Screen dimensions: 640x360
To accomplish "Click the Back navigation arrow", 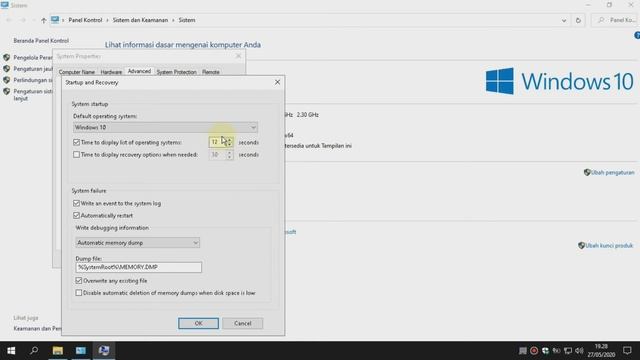I will click(9, 20).
